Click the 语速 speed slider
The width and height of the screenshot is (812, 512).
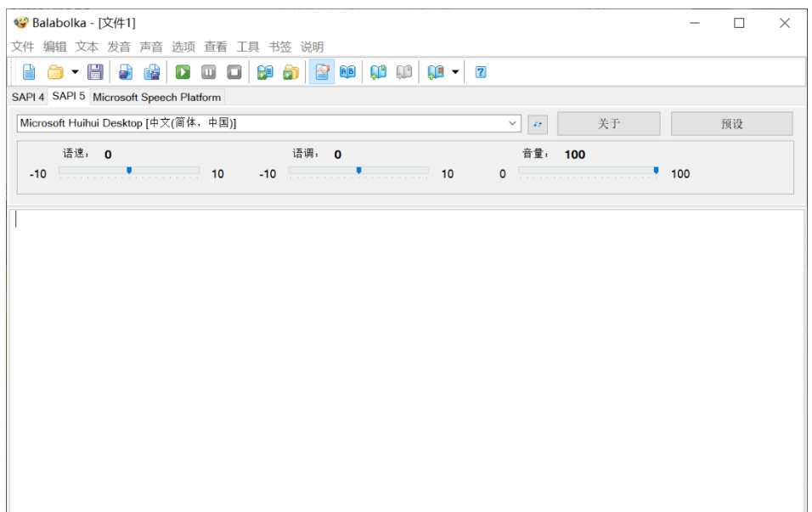129,172
